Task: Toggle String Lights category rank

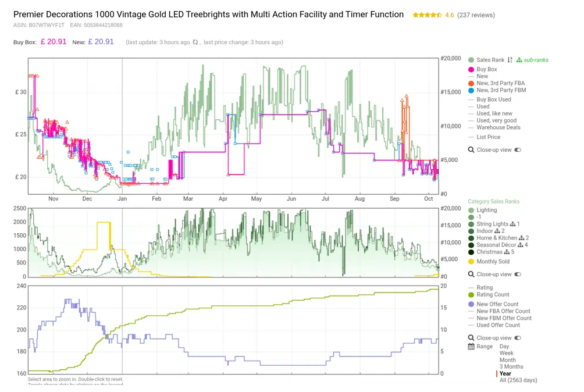Action: pos(488,224)
